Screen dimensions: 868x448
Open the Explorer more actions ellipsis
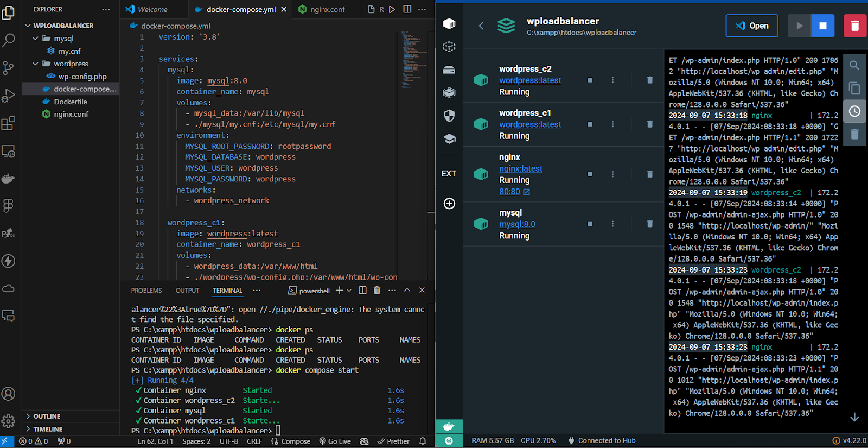[106, 9]
